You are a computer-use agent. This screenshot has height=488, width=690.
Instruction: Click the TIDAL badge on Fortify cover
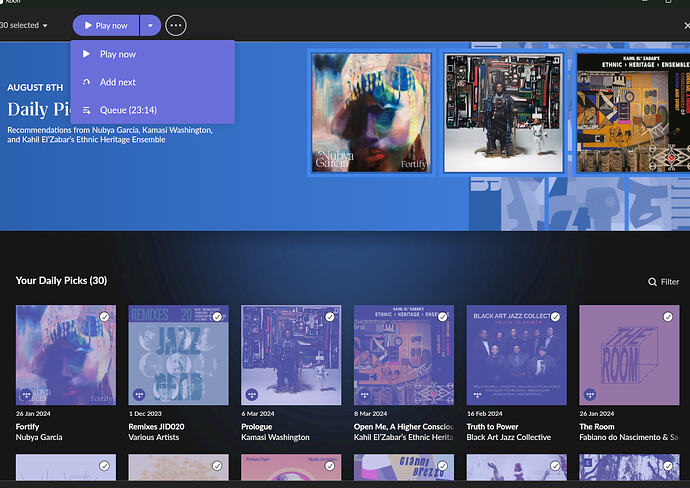[x=26, y=395]
